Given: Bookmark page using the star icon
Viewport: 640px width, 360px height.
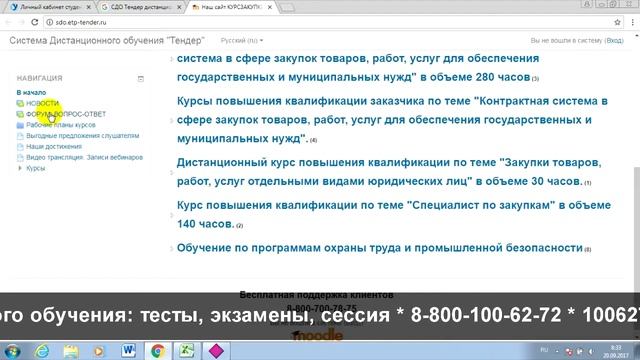Looking at the screenshot, I should pos(617,22).
